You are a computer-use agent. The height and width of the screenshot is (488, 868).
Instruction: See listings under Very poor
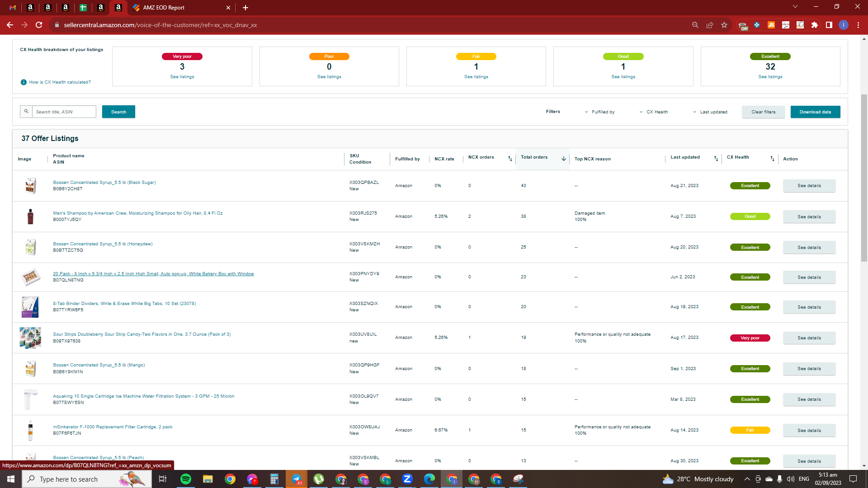pos(182,77)
